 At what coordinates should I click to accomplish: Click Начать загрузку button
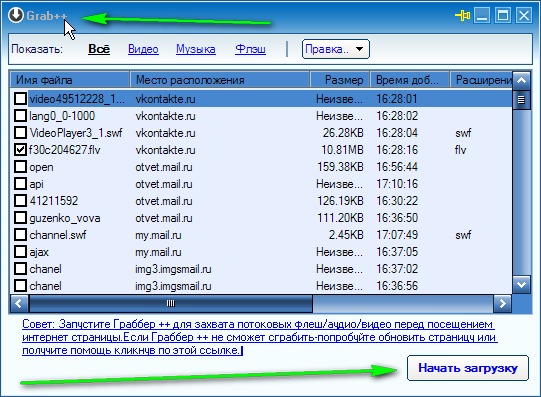468,368
